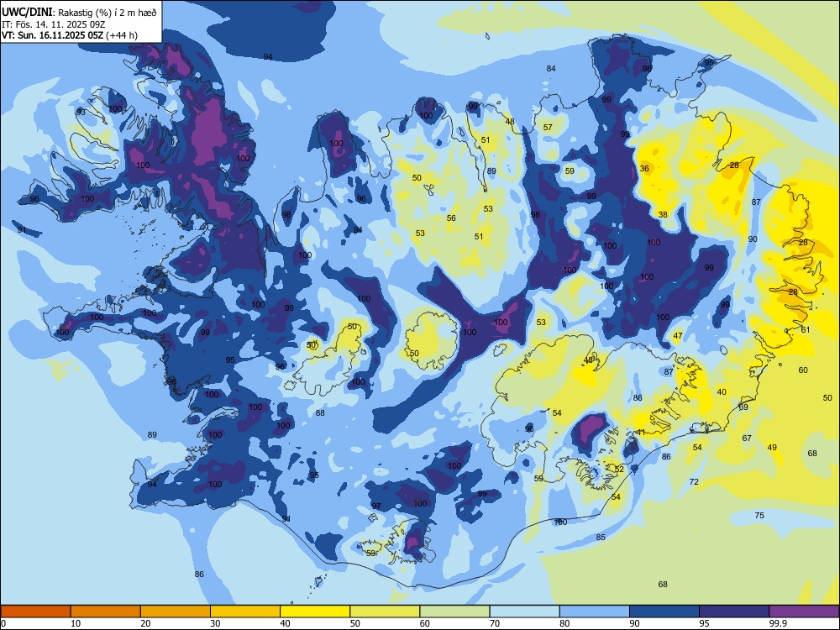
Task: Click the legend tick label '10'
Action: 76,623
